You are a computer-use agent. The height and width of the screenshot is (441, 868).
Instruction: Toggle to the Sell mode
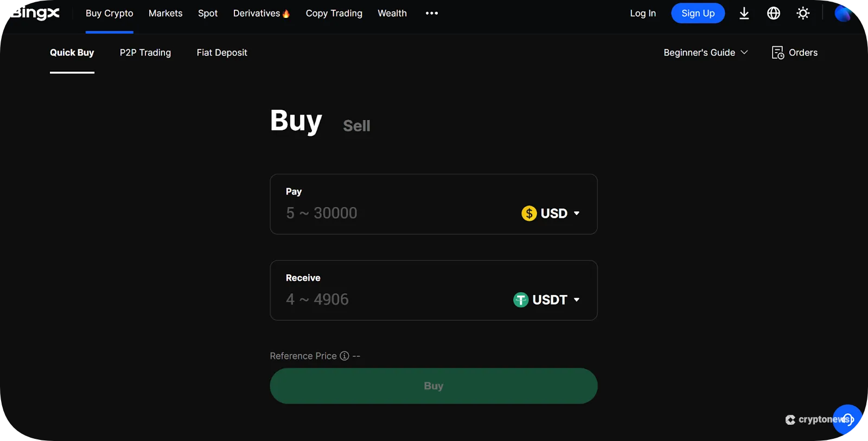(356, 125)
